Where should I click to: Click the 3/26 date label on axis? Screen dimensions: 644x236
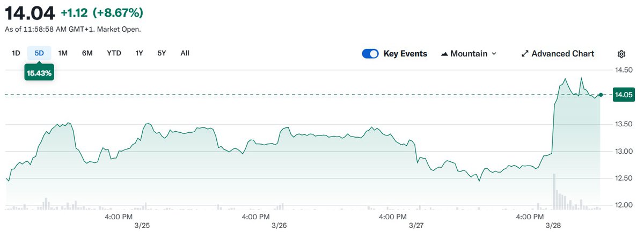pos(279,226)
